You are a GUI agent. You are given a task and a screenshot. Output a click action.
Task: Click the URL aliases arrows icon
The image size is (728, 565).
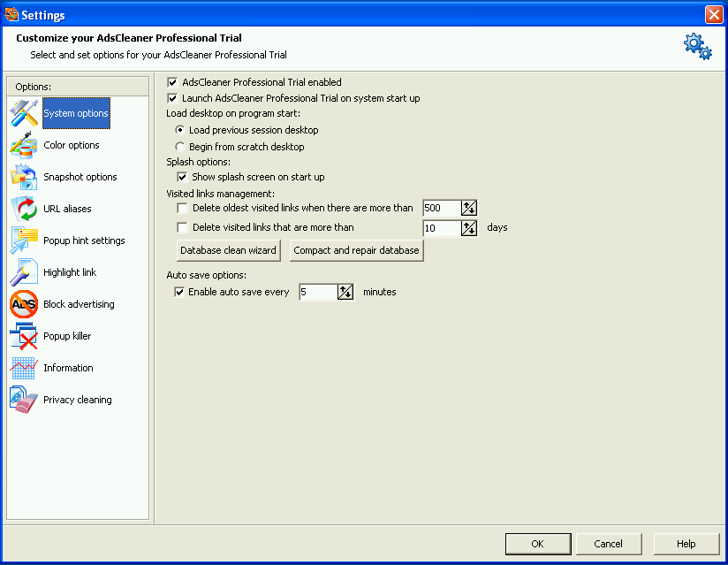point(24,209)
